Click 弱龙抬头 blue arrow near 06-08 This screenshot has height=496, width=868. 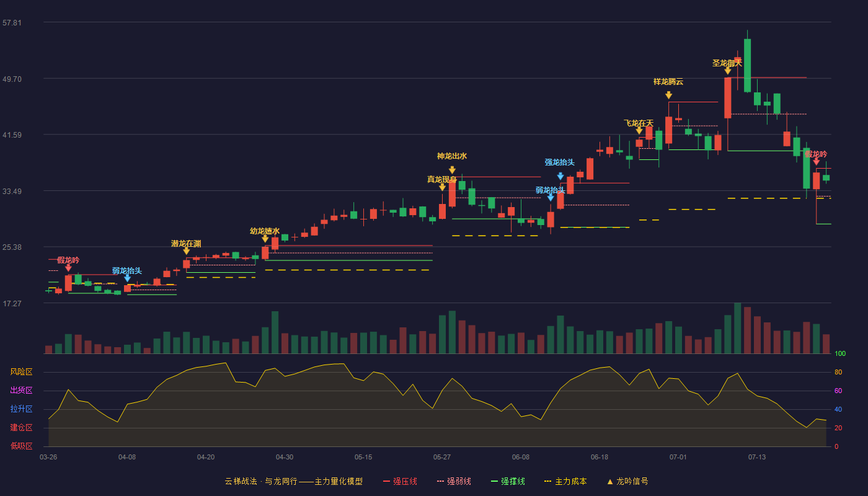(551, 198)
